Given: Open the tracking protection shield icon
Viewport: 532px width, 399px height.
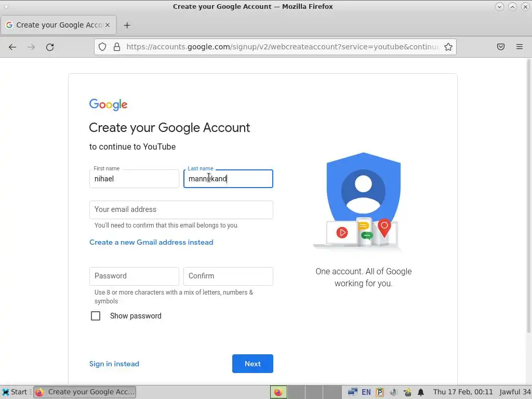Looking at the screenshot, I should pos(102,47).
